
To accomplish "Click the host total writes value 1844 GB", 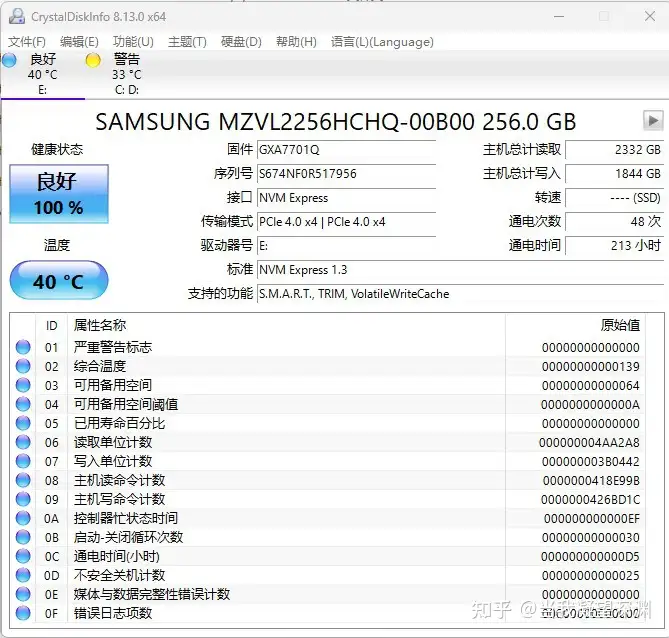I will [614, 174].
